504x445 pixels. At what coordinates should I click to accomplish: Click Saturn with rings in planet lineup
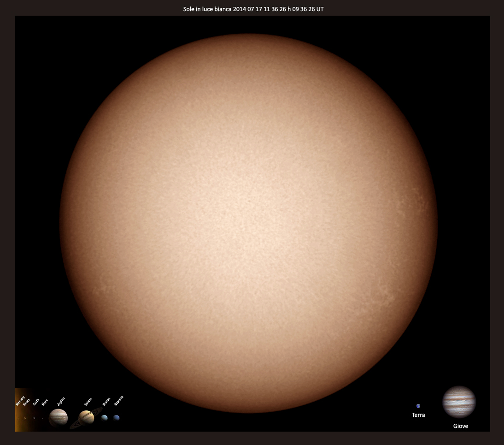click(86, 418)
